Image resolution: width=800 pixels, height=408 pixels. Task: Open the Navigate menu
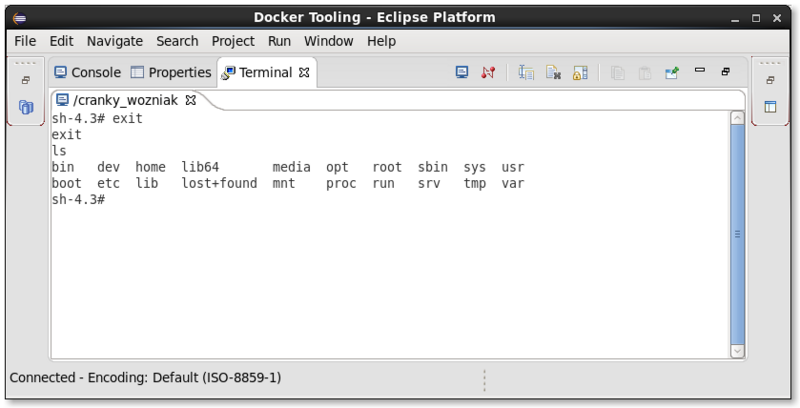tap(115, 41)
